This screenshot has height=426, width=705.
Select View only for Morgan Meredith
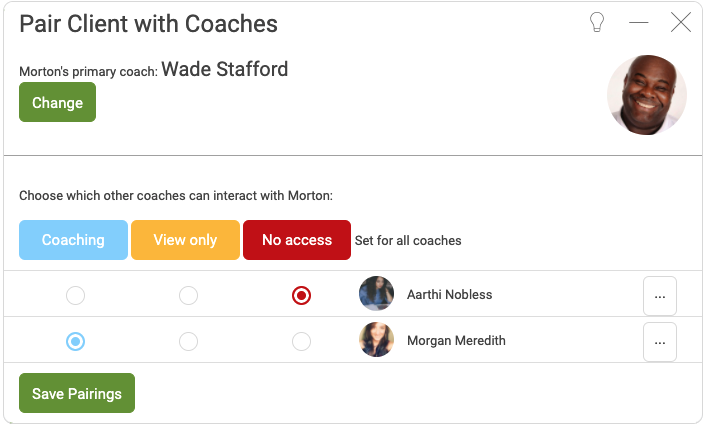(188, 341)
